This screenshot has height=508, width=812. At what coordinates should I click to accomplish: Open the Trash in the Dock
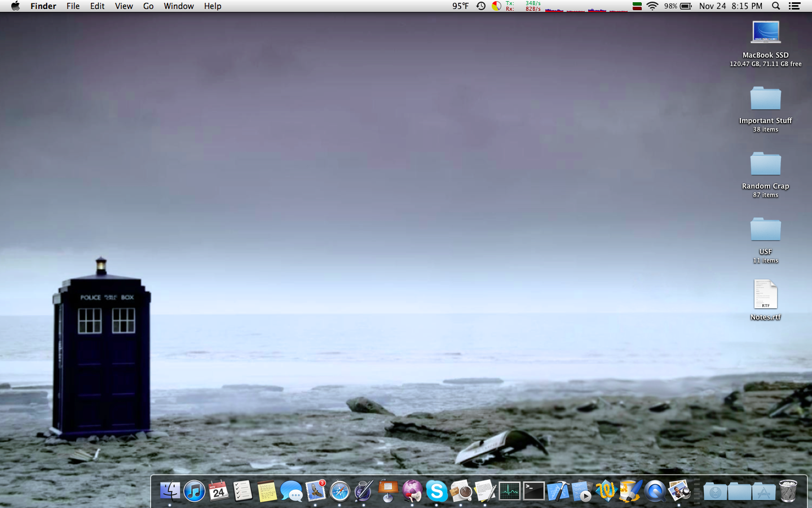coord(788,491)
